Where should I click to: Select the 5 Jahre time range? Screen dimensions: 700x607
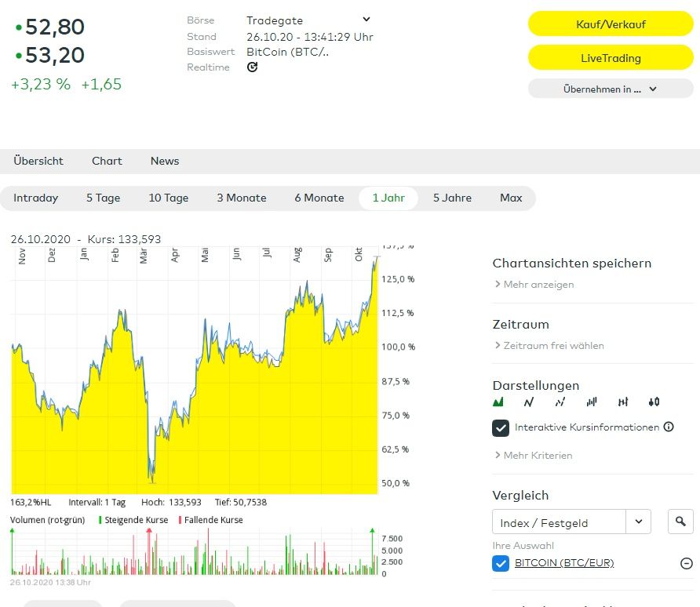(452, 198)
